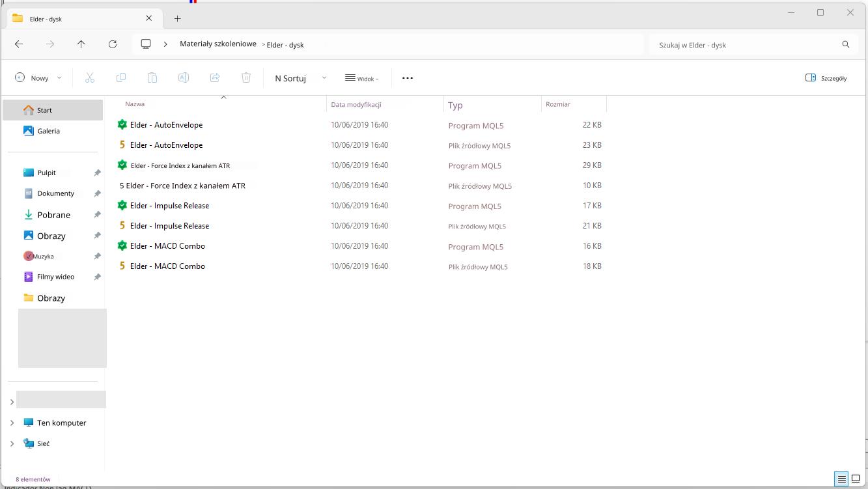Open the three-dots more options menu

[408, 77]
